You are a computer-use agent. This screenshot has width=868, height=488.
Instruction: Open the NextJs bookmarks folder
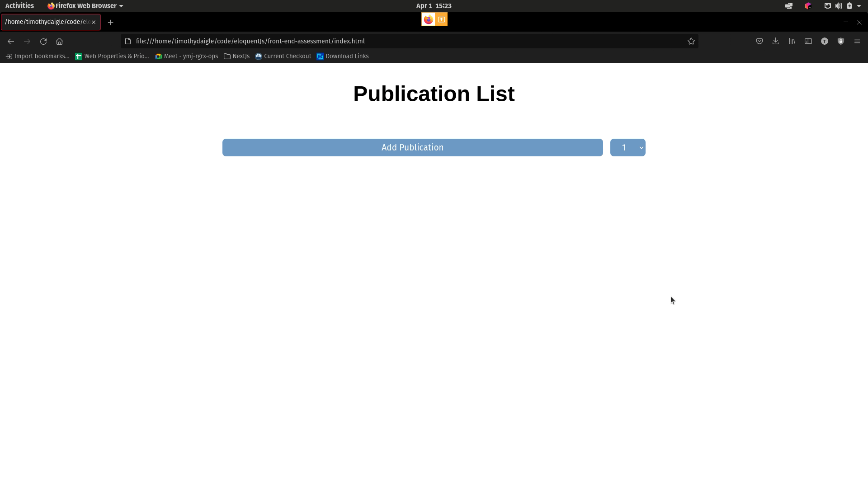236,56
